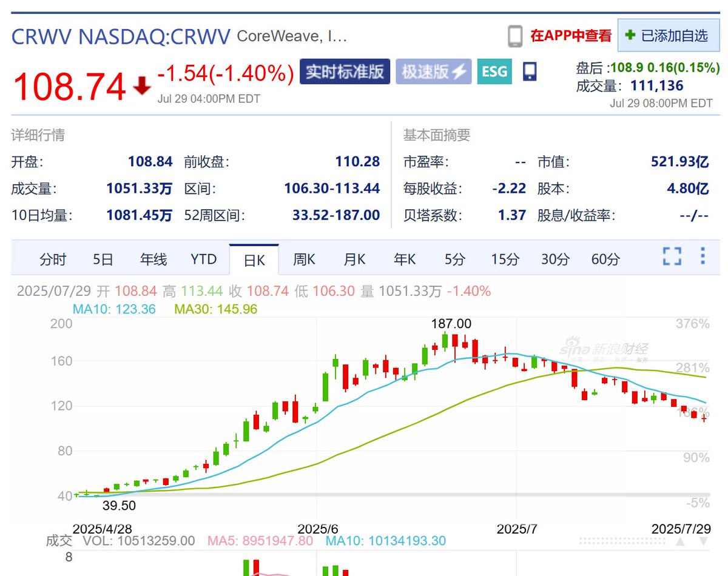
Task: Click the MA10: 10134193.30 volume label
Action: (x=386, y=541)
